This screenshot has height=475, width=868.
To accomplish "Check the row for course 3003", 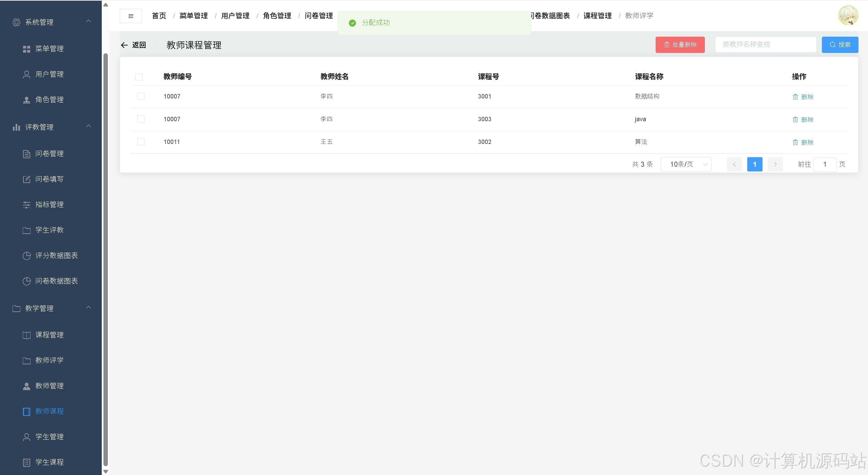I will click(141, 119).
